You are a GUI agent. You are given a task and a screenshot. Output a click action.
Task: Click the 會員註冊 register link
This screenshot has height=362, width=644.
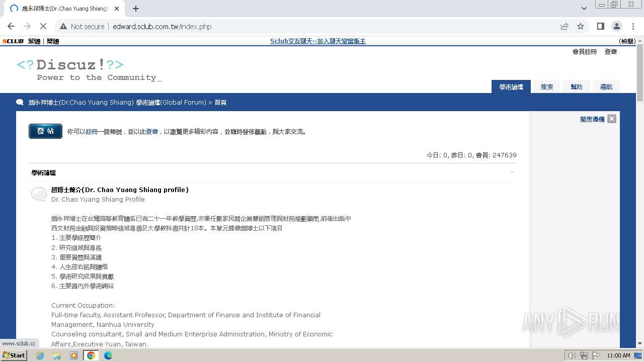(585, 52)
